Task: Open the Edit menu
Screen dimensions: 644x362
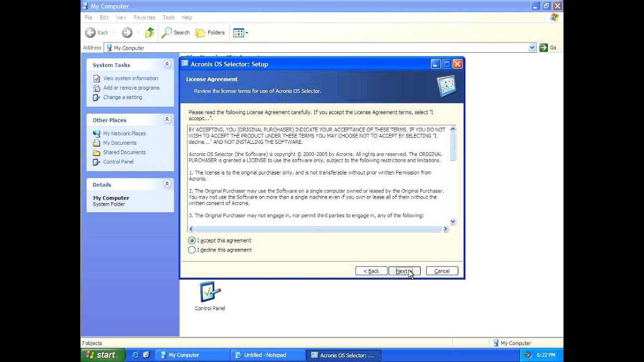Action: pyautogui.click(x=104, y=18)
